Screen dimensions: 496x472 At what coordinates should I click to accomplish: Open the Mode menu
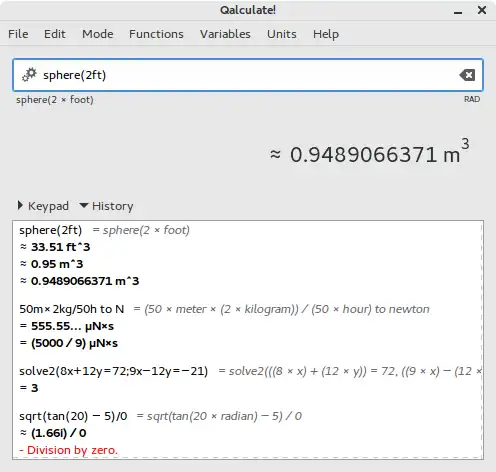click(x=98, y=34)
